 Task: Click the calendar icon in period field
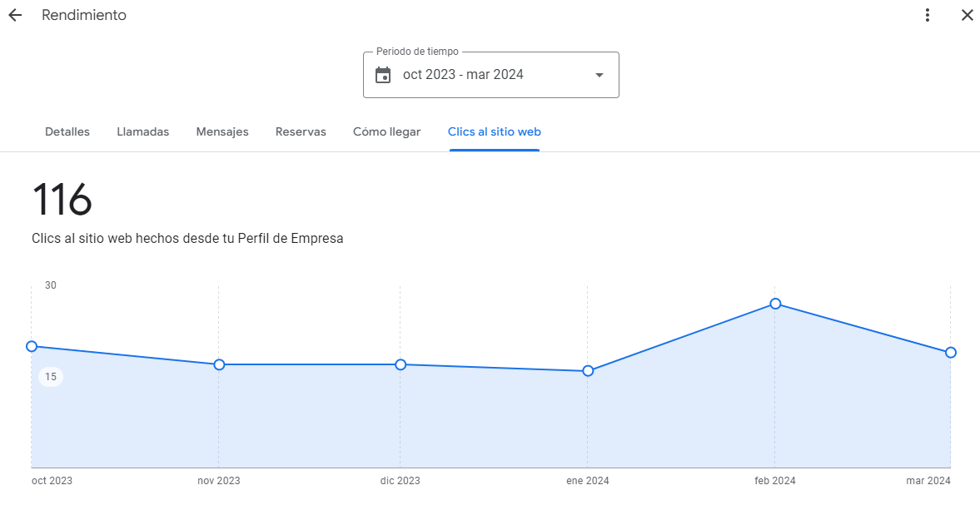tap(382, 75)
